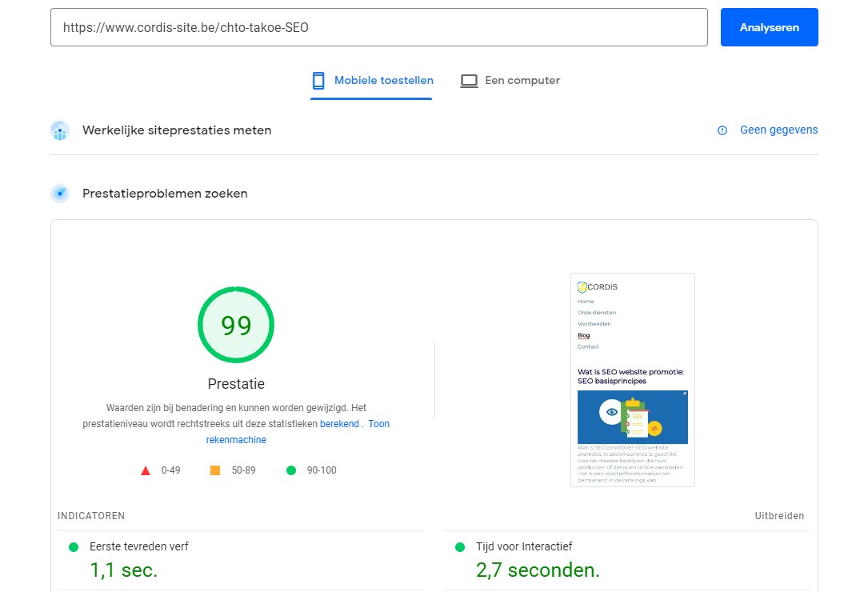Click the green circle 90-100 legend icon
Image resolution: width=868 pixels, height=592 pixels.
[x=291, y=470]
